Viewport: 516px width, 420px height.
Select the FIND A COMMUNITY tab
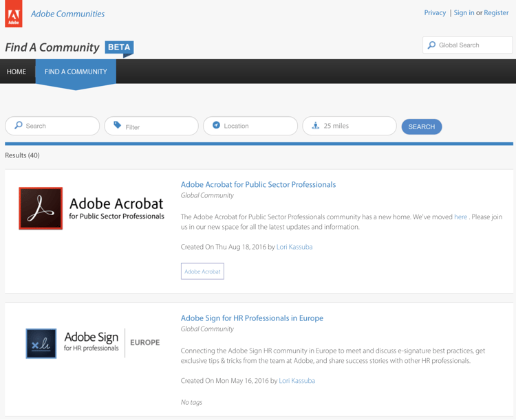pos(76,71)
